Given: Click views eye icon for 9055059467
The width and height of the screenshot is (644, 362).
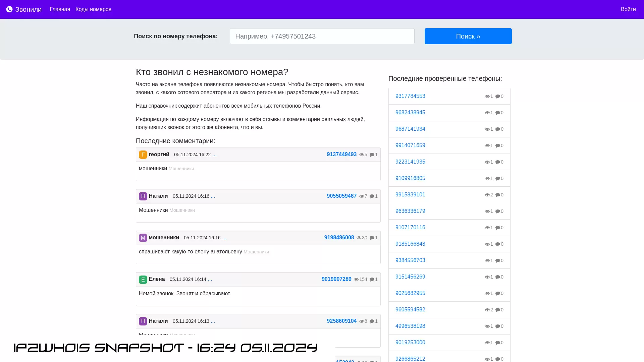Looking at the screenshot, I should pos(362,196).
